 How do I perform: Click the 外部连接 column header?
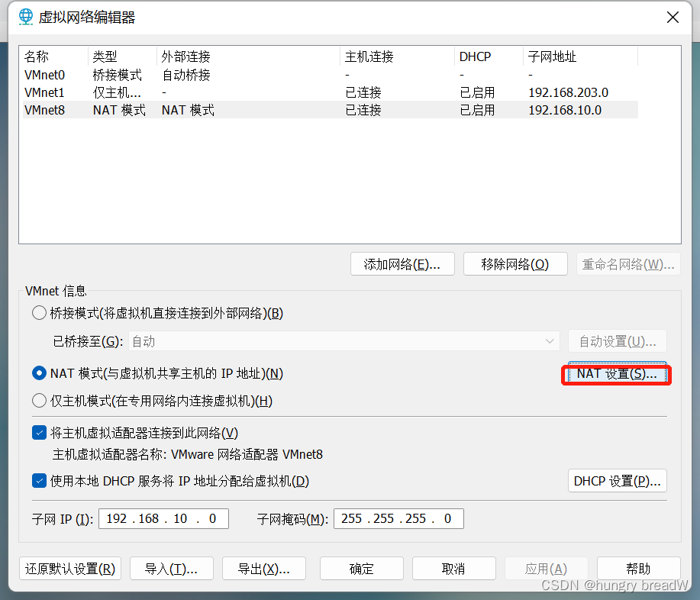[249, 56]
